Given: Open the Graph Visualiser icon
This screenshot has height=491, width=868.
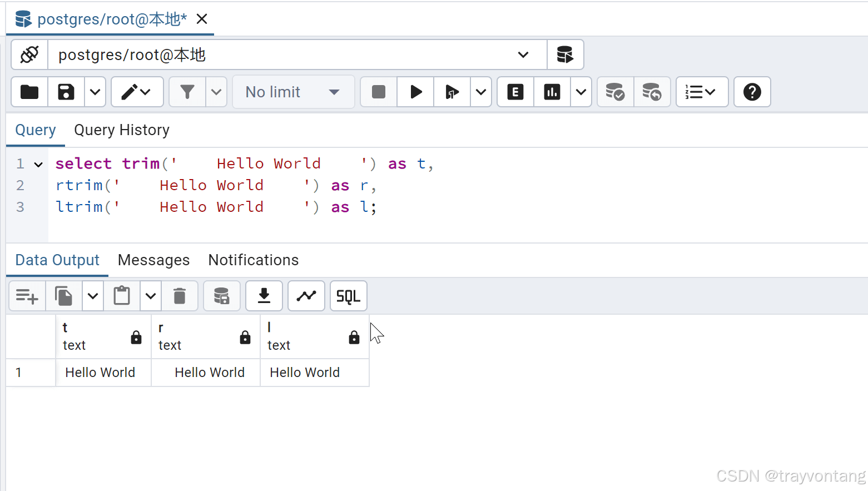Looking at the screenshot, I should 306,296.
